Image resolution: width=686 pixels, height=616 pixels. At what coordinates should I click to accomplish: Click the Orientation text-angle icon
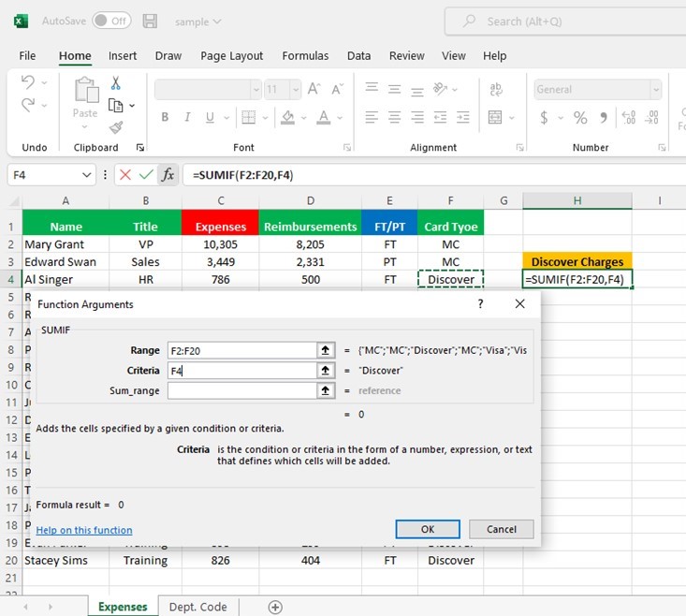[440, 89]
